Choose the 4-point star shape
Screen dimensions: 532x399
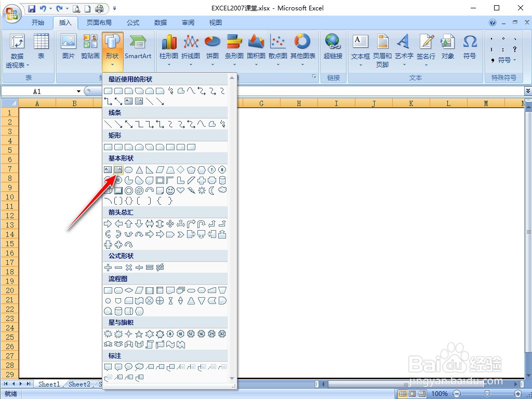pyautogui.click(x=129, y=334)
